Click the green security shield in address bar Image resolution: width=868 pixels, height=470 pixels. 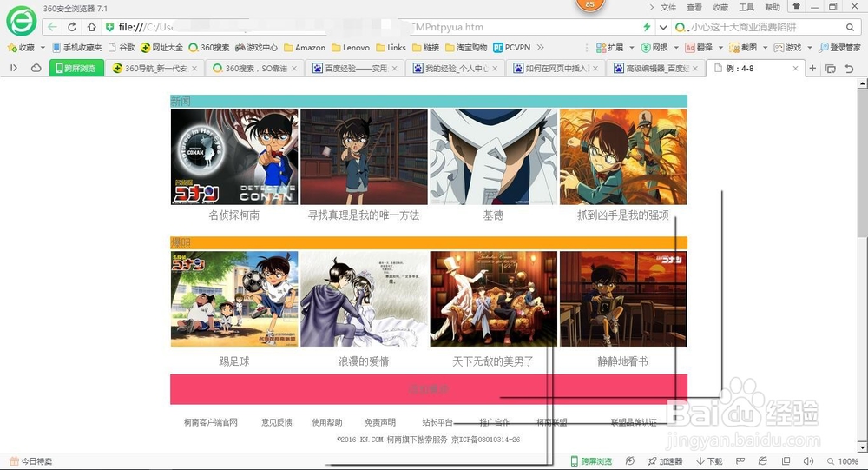pyautogui.click(x=109, y=27)
